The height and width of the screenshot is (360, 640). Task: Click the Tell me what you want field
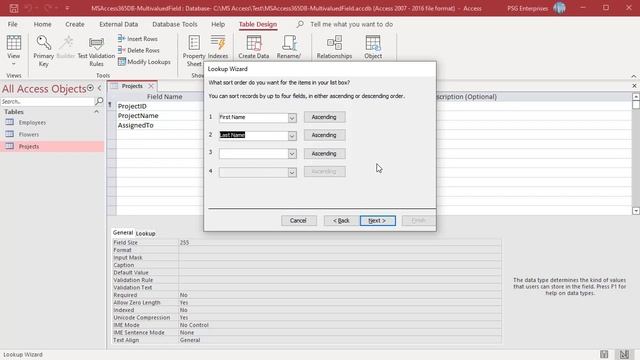coord(351,24)
